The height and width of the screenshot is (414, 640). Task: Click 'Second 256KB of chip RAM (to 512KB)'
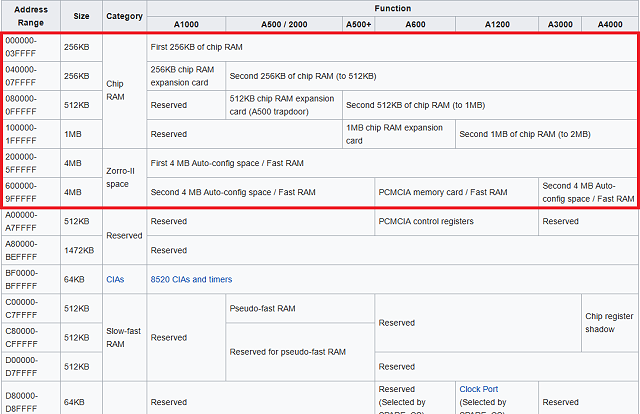(x=432, y=76)
